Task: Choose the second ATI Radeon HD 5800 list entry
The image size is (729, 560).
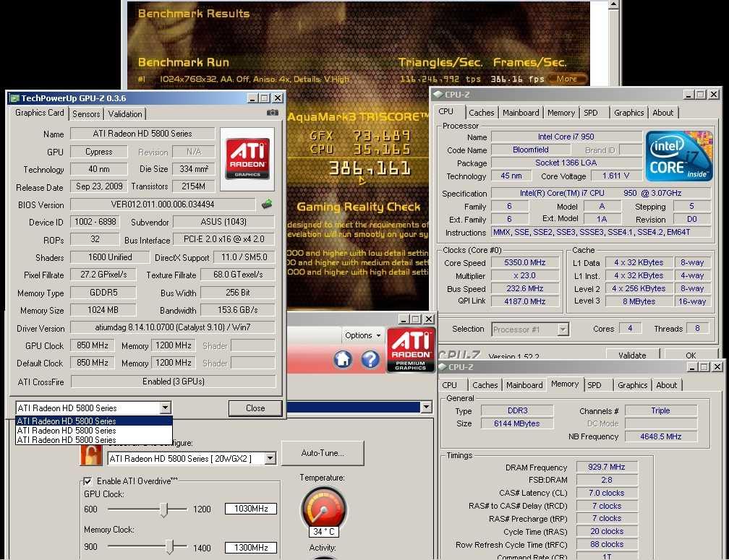Action: 94,431
